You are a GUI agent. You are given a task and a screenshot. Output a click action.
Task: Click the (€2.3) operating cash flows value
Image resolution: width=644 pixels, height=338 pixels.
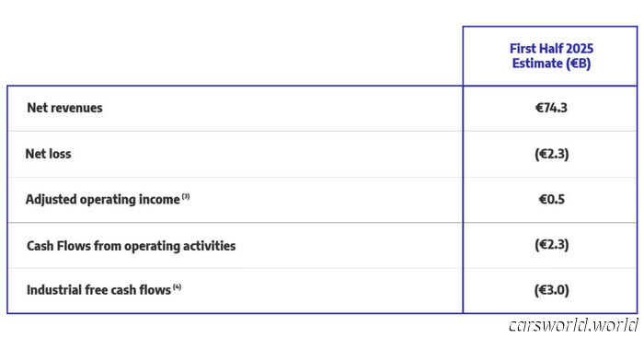(552, 245)
